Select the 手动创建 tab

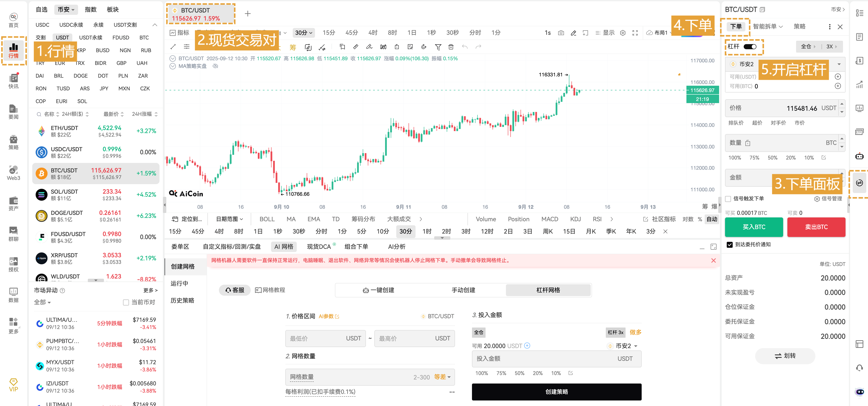point(463,290)
